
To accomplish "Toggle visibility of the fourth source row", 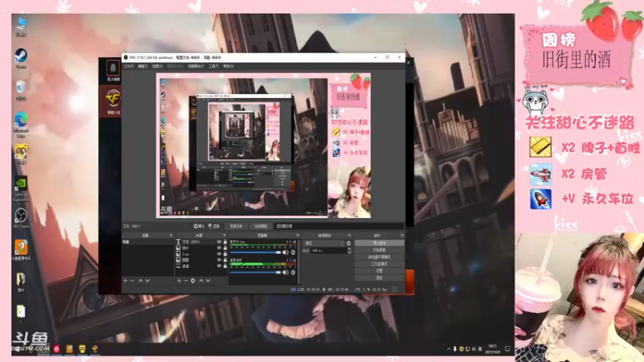I will pyautogui.click(x=219, y=260).
